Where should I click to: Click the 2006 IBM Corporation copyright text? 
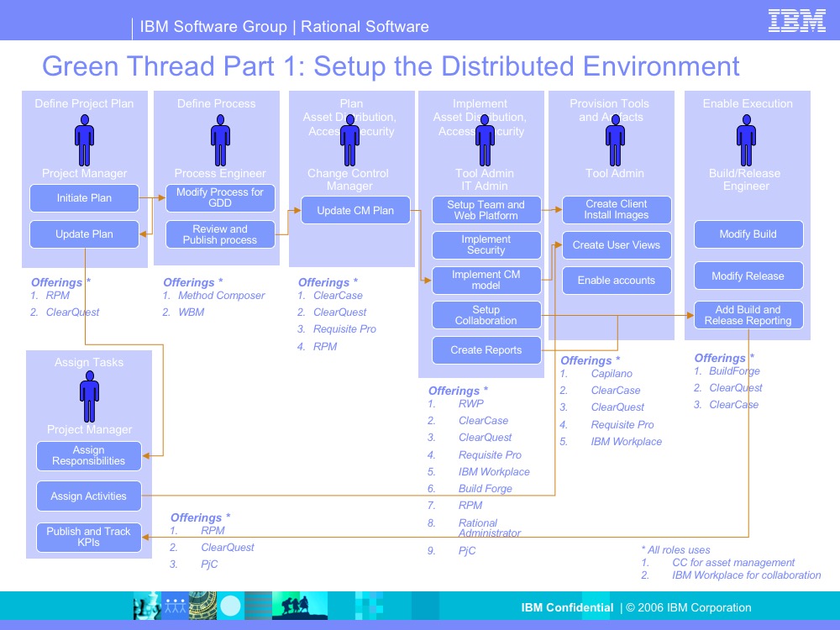coord(689,607)
